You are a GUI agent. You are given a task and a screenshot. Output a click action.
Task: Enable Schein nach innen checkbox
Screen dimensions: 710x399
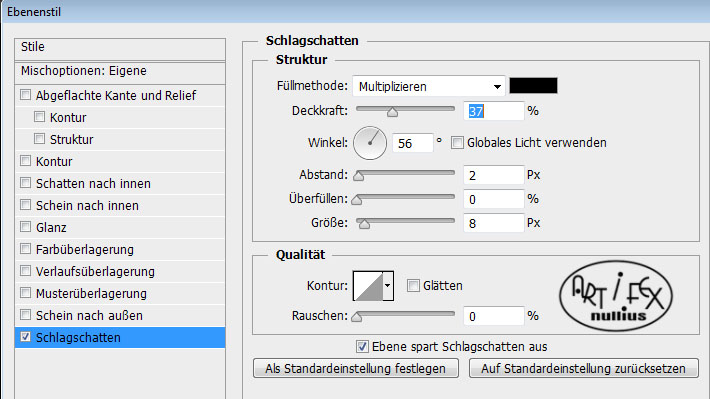coord(26,205)
